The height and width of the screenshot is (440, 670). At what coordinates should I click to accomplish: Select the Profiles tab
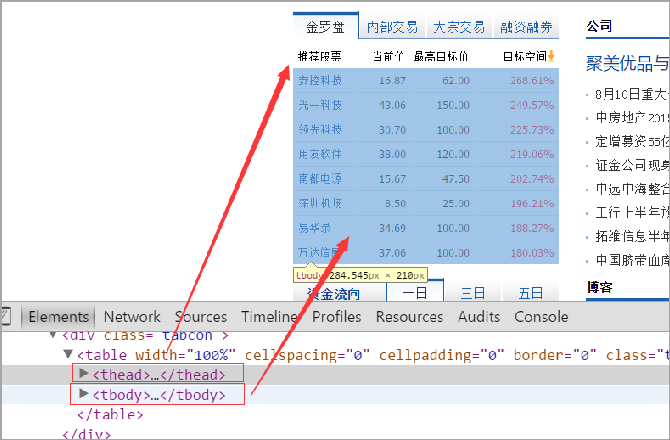pyautogui.click(x=337, y=317)
